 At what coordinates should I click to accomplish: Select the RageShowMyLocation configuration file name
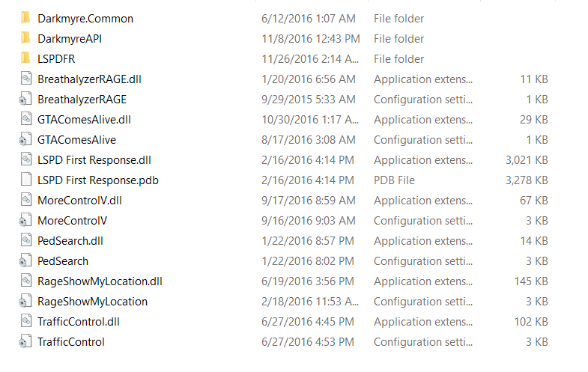click(x=92, y=301)
